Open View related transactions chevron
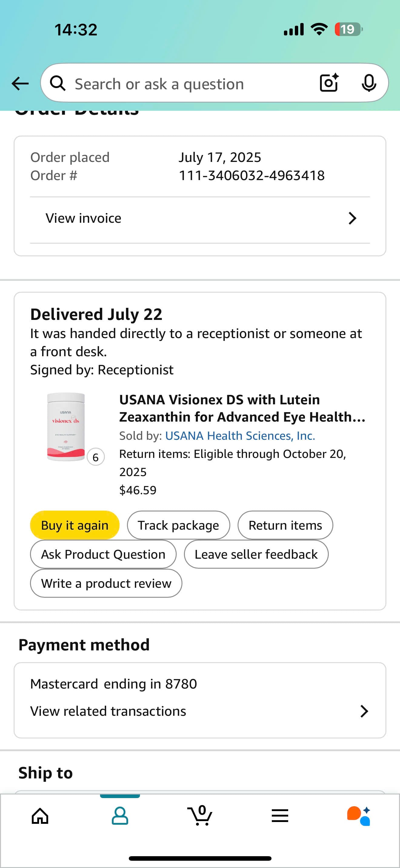400x868 pixels. tap(364, 711)
